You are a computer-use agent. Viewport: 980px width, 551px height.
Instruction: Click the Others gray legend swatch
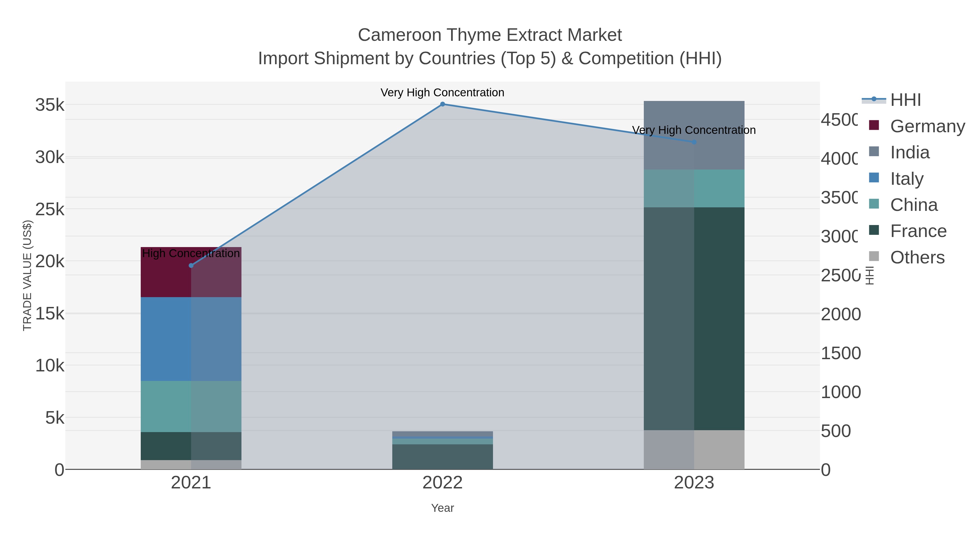click(874, 256)
